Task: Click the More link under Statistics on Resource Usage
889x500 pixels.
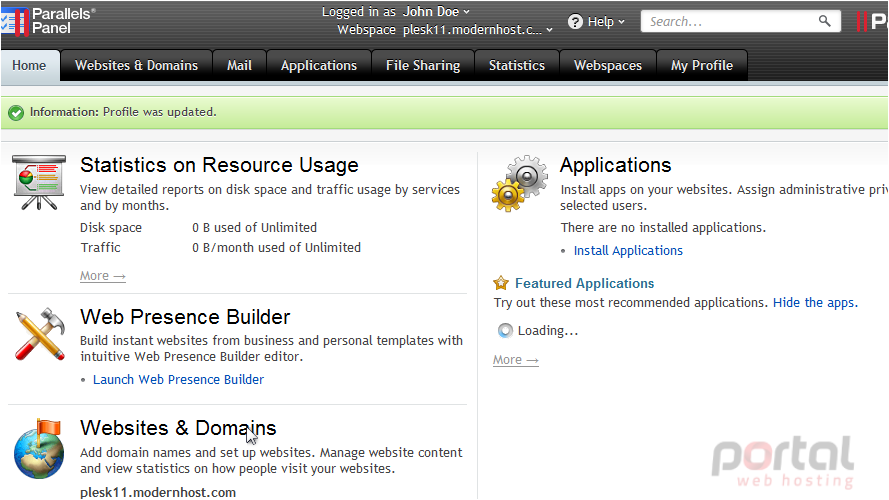Action: tap(103, 276)
